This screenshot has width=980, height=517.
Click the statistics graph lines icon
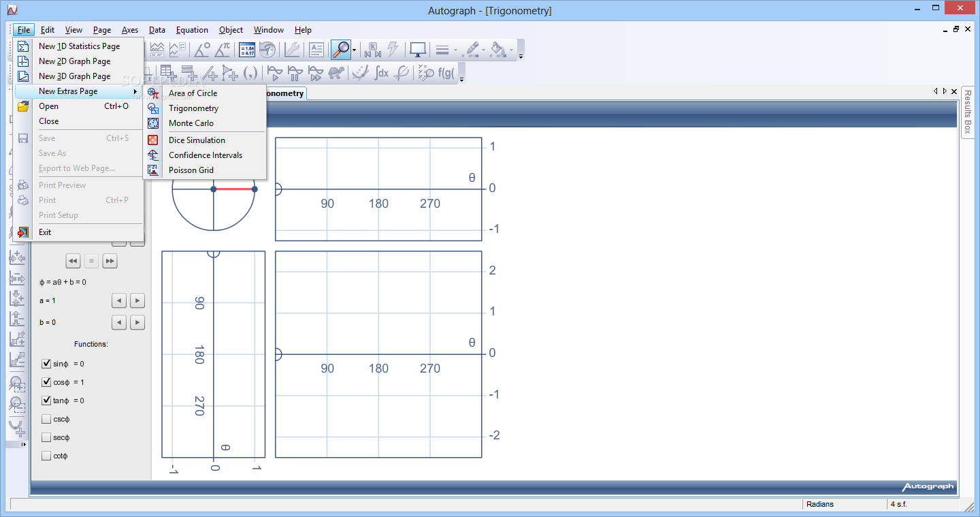click(157, 50)
